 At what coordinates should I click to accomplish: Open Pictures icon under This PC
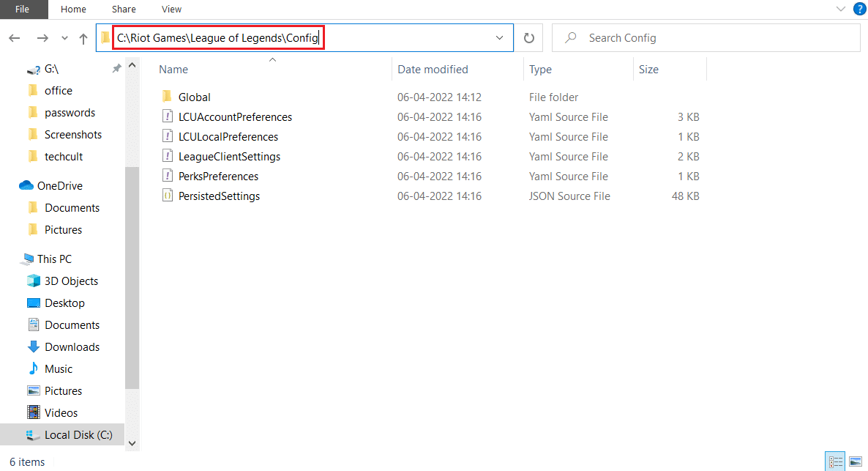pos(34,390)
